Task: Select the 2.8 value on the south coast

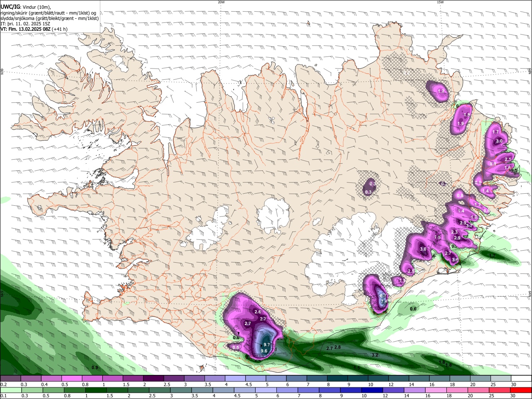Action: [337, 347]
